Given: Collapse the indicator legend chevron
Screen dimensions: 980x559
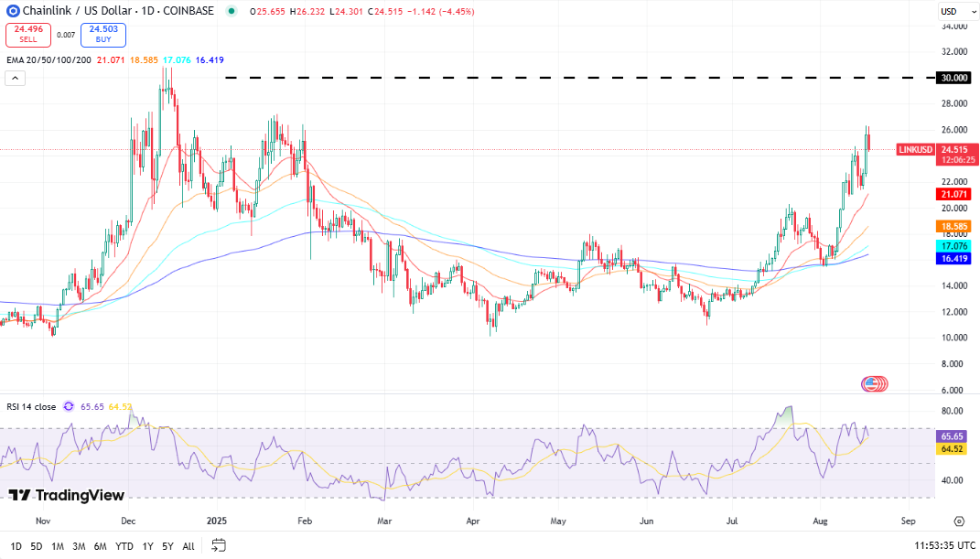Looking at the screenshot, I should (x=15, y=78).
